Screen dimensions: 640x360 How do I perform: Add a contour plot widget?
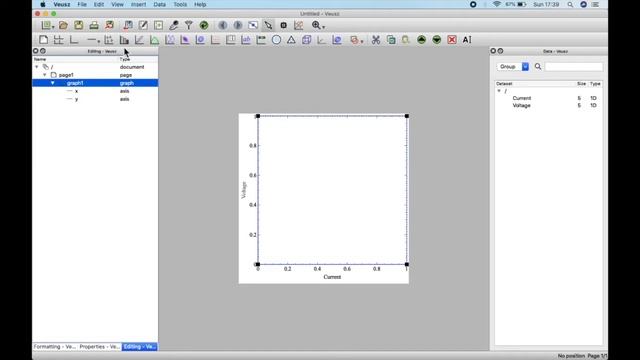[200, 40]
